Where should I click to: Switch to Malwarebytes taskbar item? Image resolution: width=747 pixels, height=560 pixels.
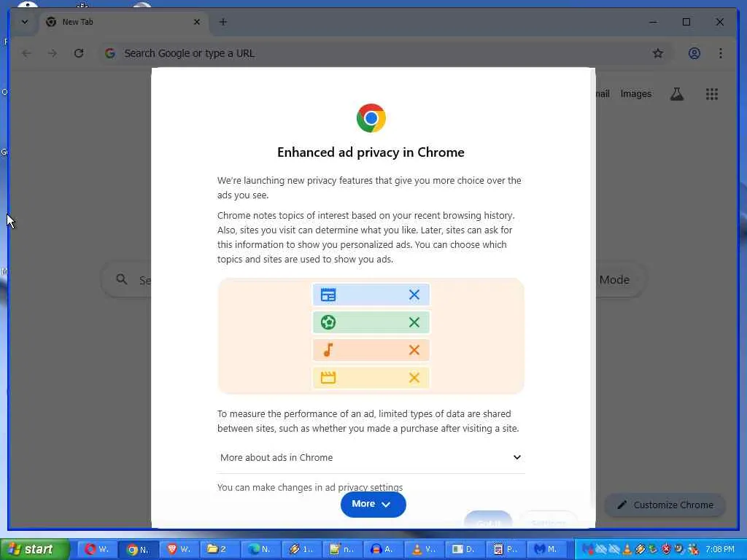547,549
